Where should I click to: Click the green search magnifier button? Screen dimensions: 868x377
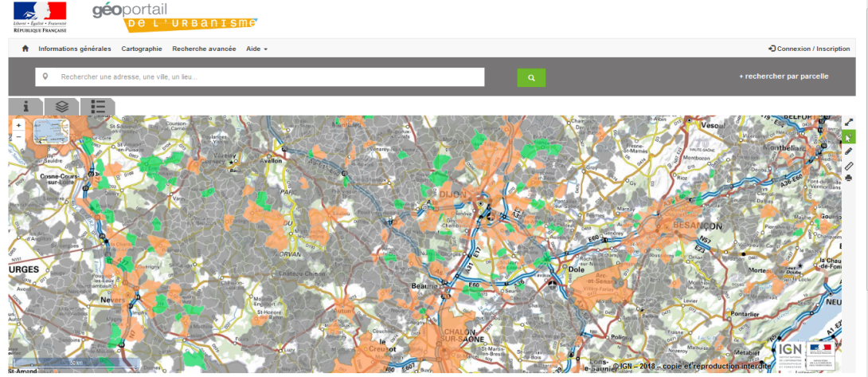coord(531,77)
